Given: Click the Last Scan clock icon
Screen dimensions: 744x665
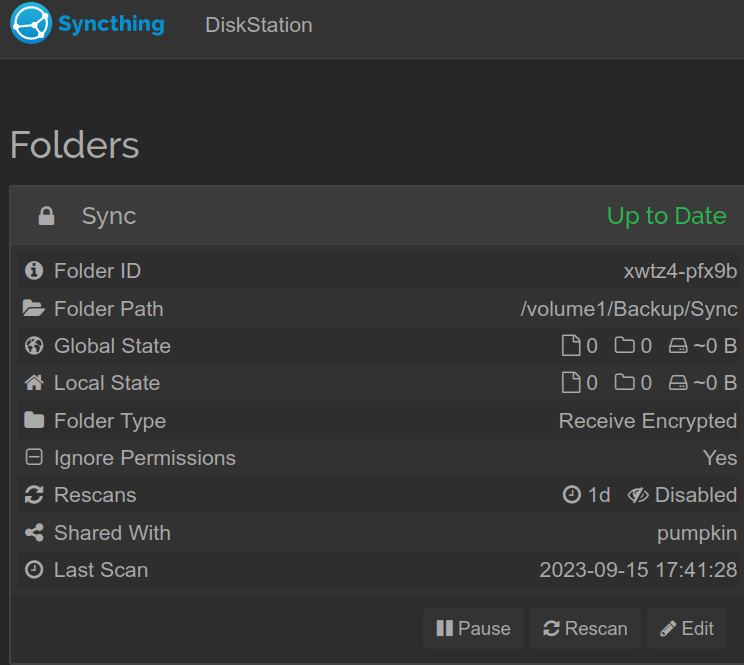Looking at the screenshot, I should tap(34, 569).
